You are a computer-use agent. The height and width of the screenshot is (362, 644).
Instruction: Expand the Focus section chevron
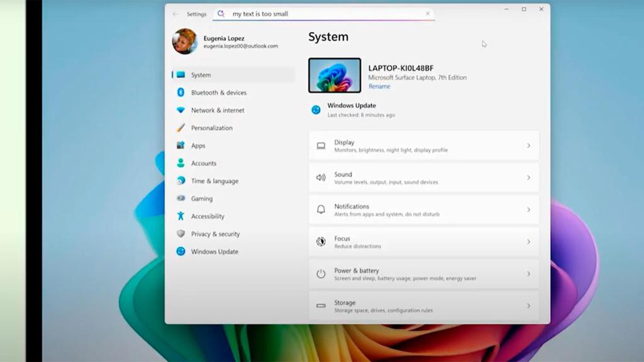point(529,241)
